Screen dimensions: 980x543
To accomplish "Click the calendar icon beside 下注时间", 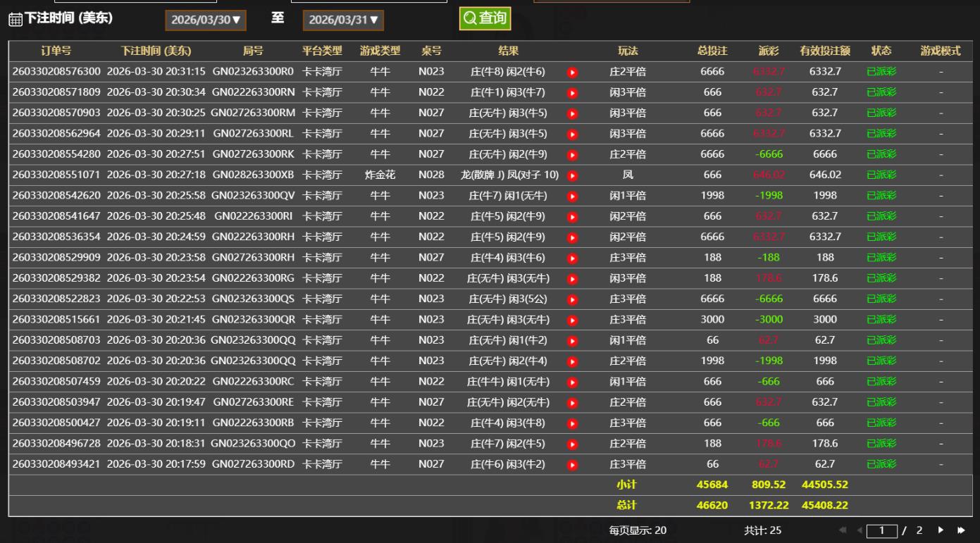I will (x=14, y=20).
